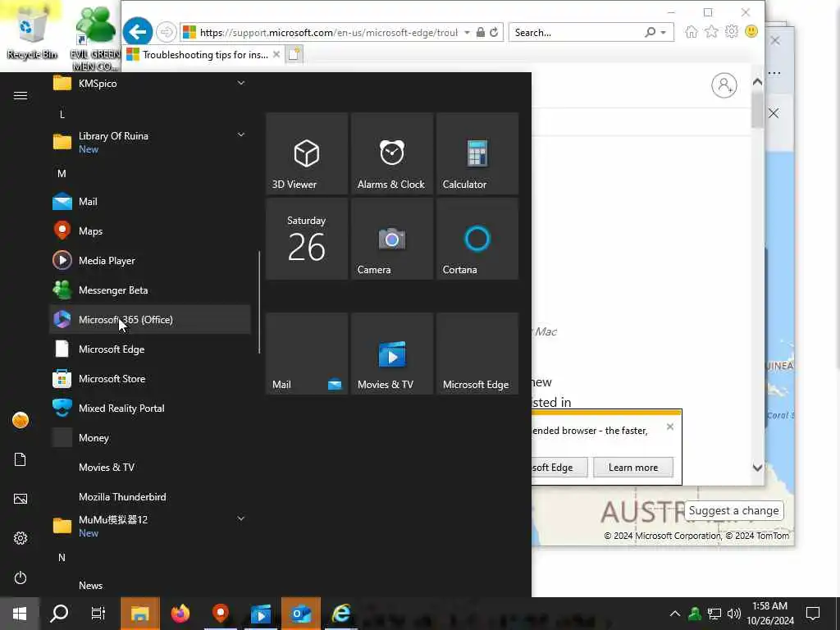The height and width of the screenshot is (630, 840).
Task: Launch Calculator from the pinned tiles
Action: point(477,153)
